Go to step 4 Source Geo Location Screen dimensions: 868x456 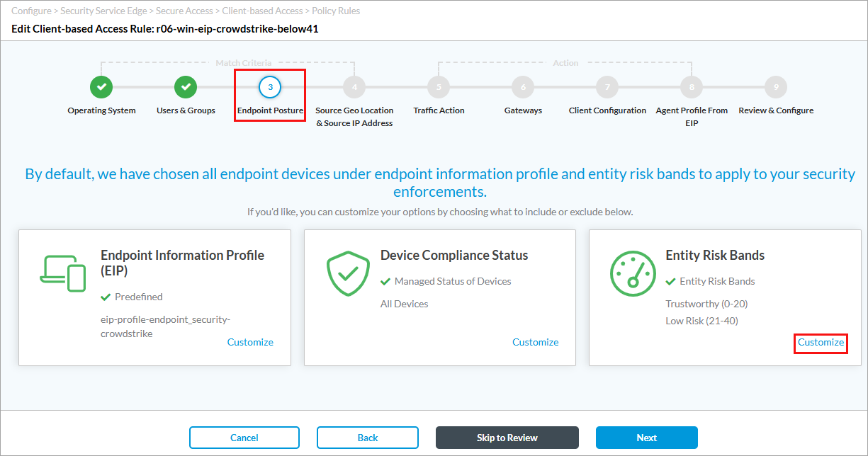pos(354,87)
